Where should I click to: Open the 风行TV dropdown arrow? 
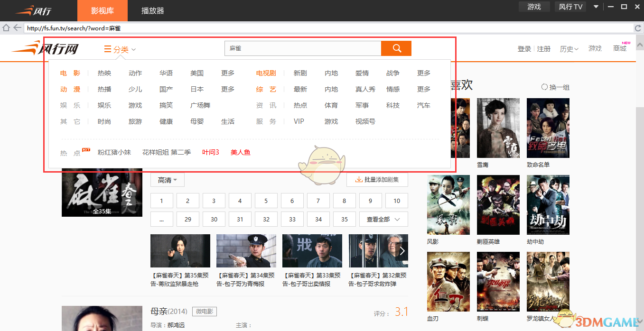pyautogui.click(x=595, y=7)
